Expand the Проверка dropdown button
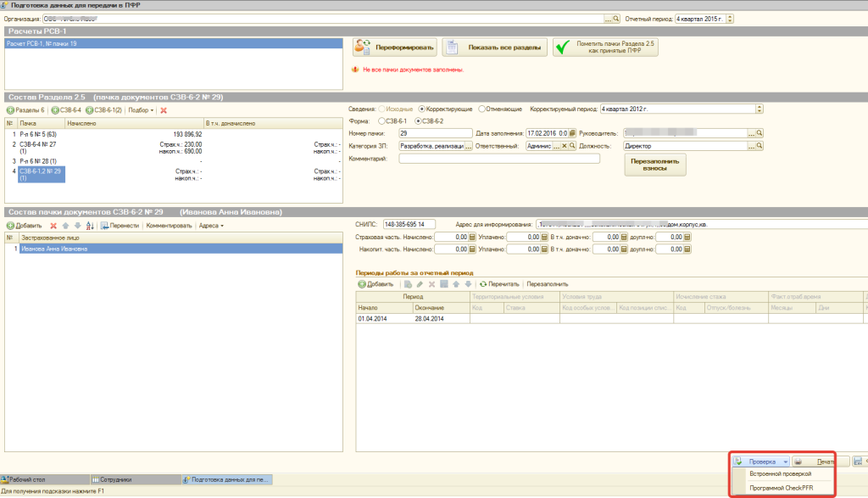Viewport: 868px width, 498px height. 785,462
